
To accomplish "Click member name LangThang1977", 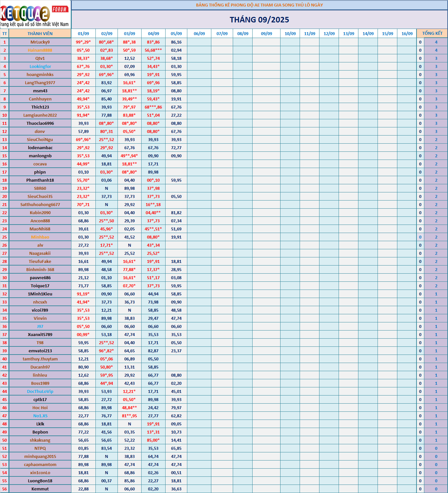I will point(40,83).
